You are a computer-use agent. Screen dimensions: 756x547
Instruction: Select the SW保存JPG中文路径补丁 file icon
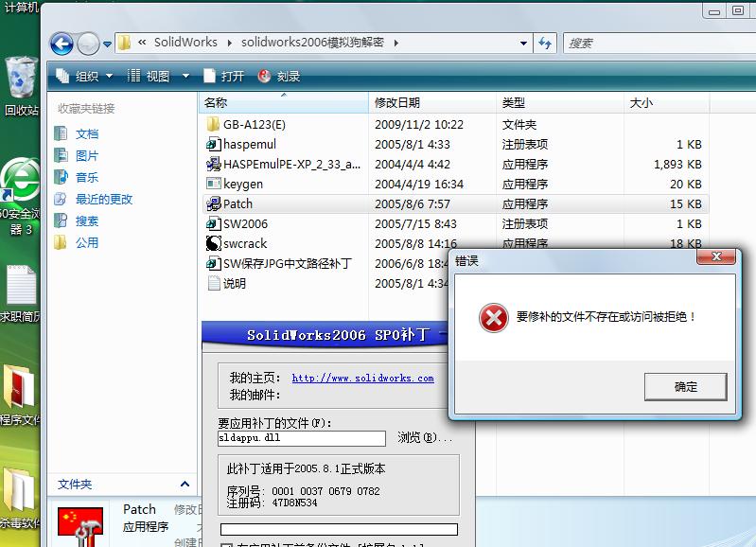click(213, 263)
